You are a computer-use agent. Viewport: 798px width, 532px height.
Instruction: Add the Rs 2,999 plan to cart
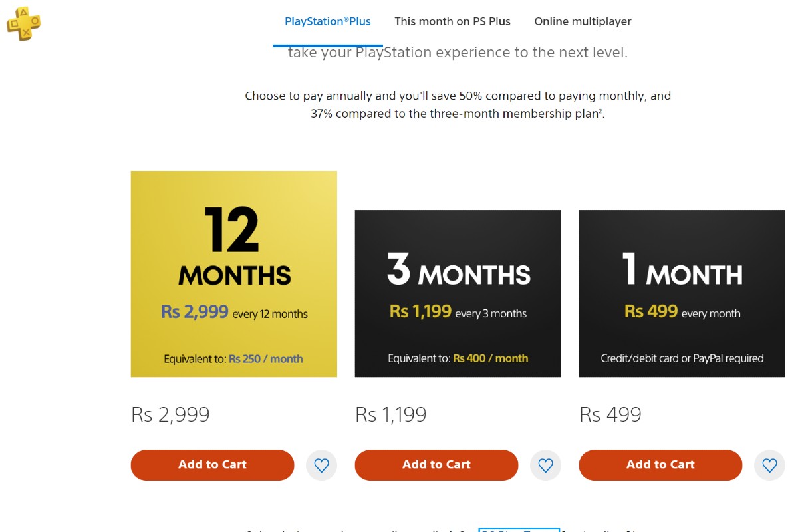click(x=212, y=465)
